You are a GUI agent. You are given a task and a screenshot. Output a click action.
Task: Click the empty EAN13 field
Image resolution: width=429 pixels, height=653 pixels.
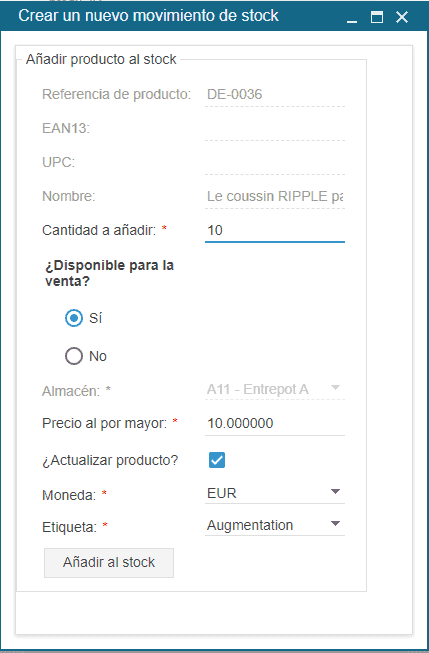click(275, 129)
